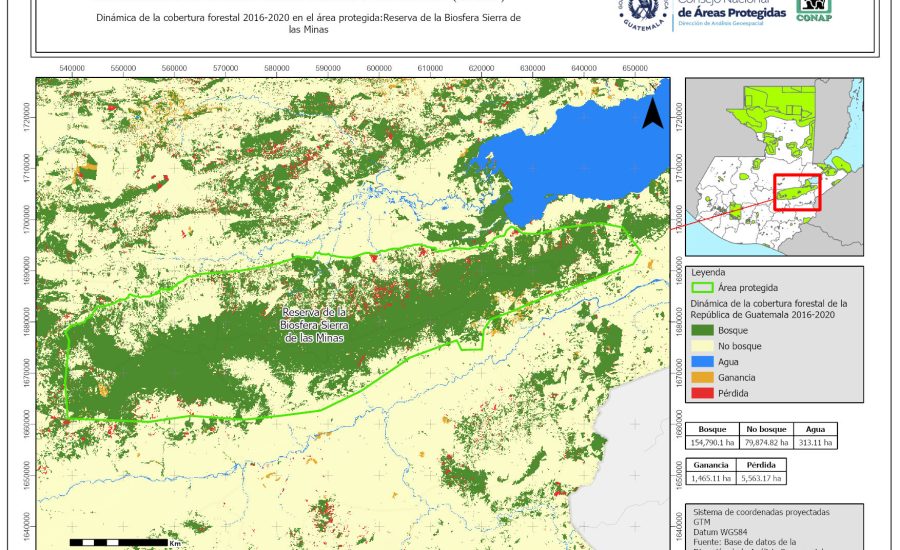Viewport: 900px width, 550px height.
Task: Click the 79,874.82 ha No bosque value
Action: point(765,441)
